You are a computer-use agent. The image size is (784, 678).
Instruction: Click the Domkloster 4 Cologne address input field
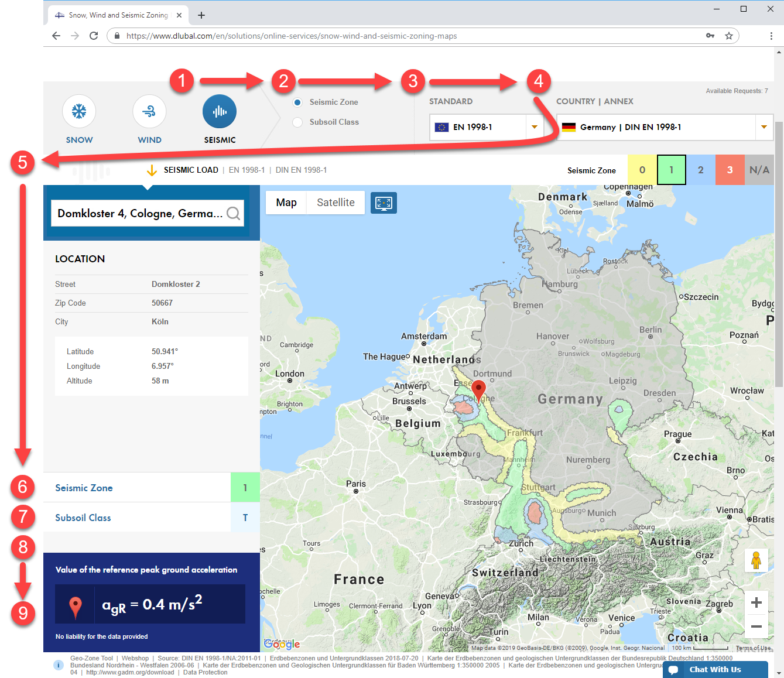tap(141, 213)
